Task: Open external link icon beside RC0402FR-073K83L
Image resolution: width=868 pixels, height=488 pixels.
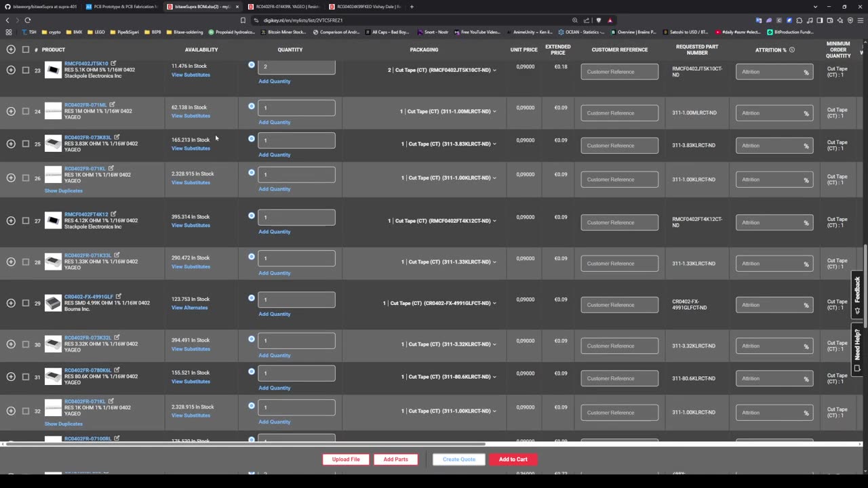Action: (117, 137)
